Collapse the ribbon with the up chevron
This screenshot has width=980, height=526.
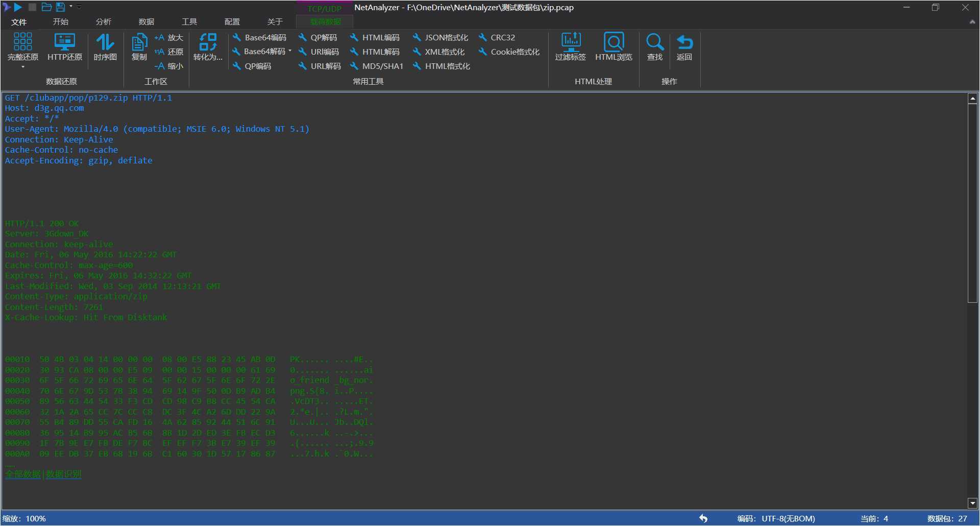[972, 22]
